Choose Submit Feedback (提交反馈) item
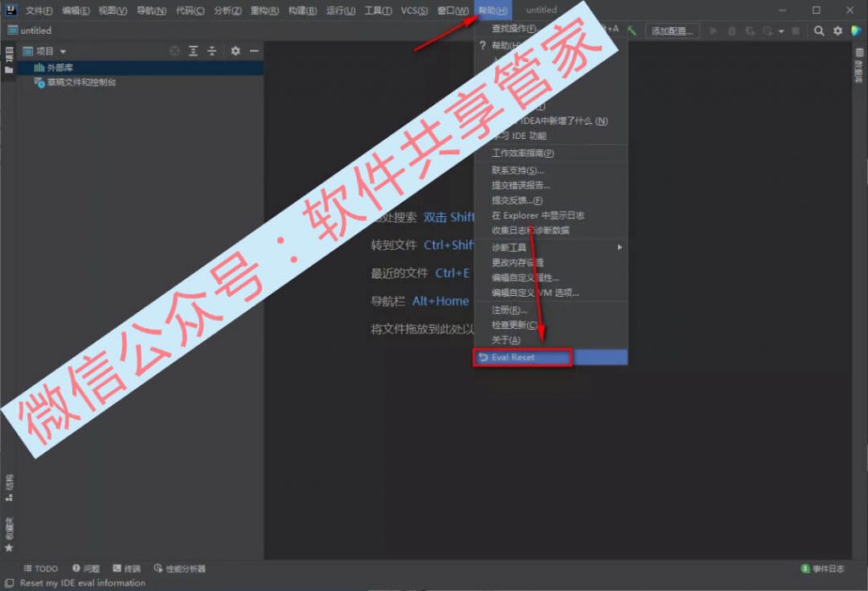Image resolution: width=868 pixels, height=591 pixels. tap(550, 200)
